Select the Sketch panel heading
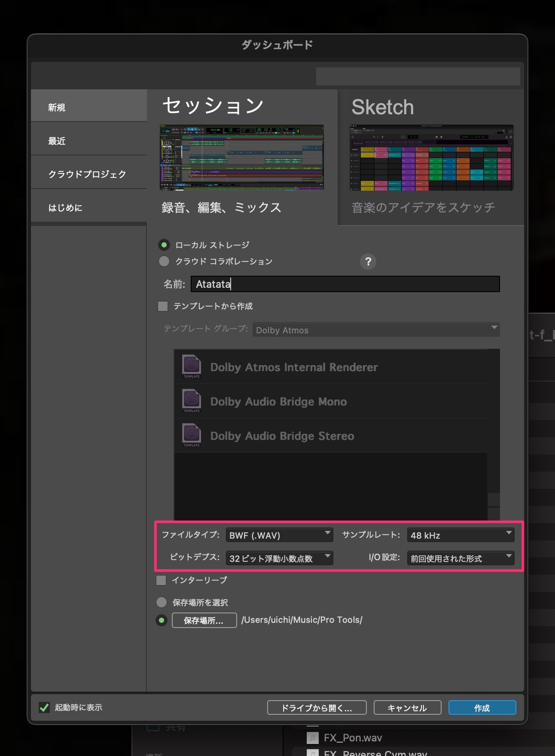This screenshot has width=555, height=756. point(383,107)
